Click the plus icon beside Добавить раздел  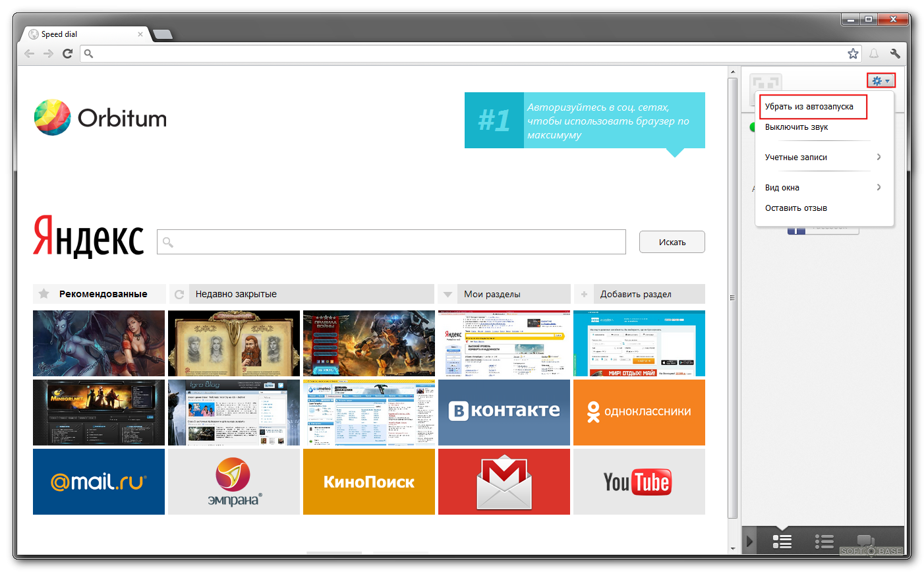[584, 294]
